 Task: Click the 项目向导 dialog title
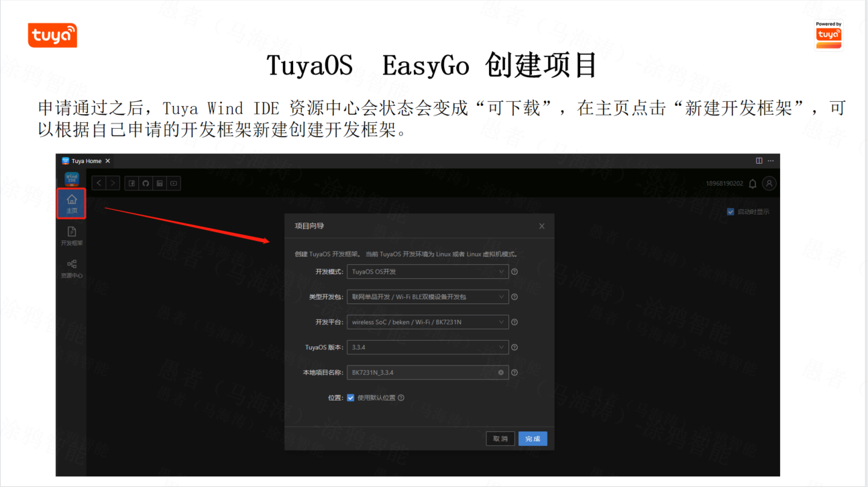point(309,226)
